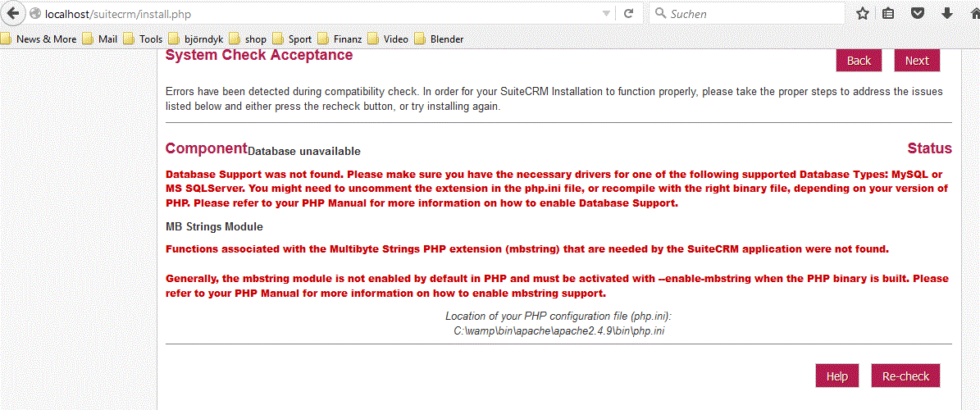Click the Component column heading
This screenshot has height=410, width=980.
[206, 148]
